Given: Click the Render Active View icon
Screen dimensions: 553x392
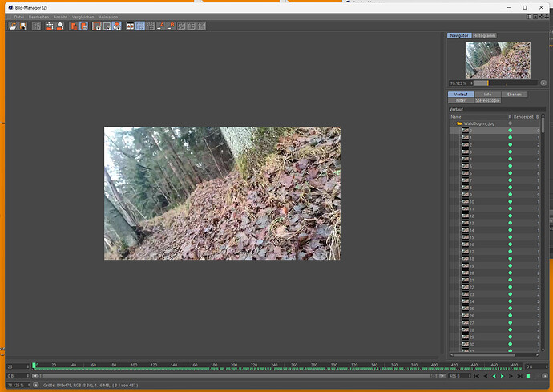Looking at the screenshot, I should 60,26.
